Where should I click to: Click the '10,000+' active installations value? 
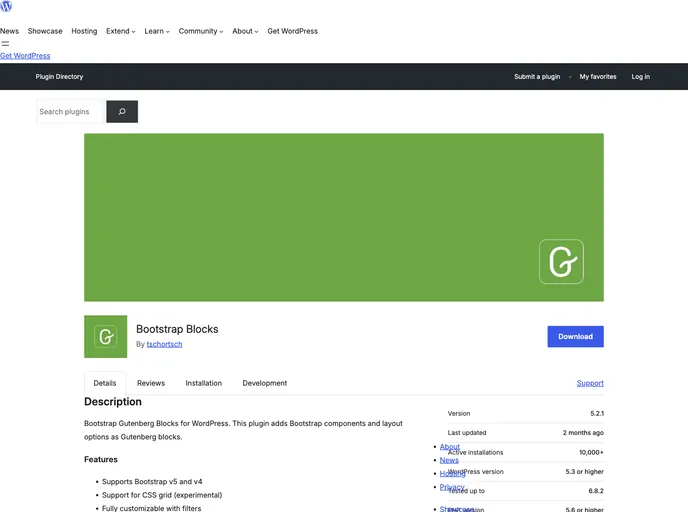[x=591, y=452]
